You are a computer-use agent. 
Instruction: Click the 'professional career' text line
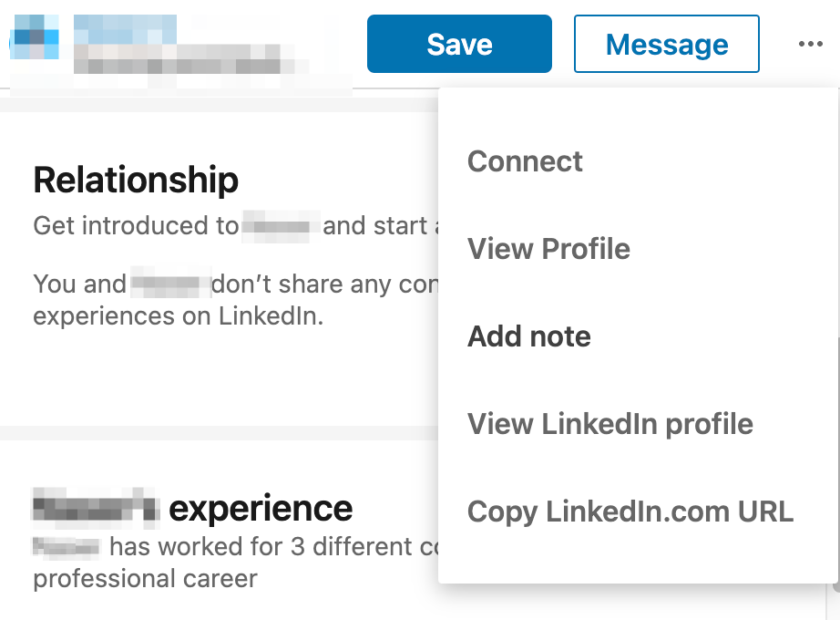145,579
